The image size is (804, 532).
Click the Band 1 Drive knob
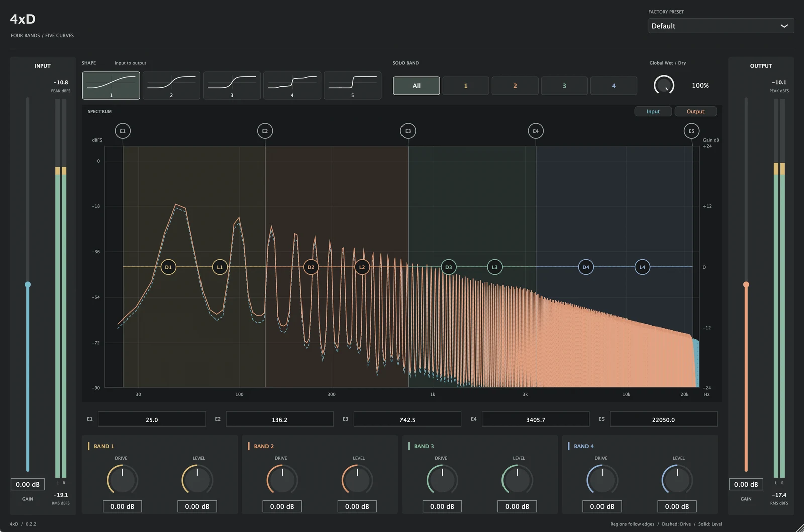tap(122, 480)
